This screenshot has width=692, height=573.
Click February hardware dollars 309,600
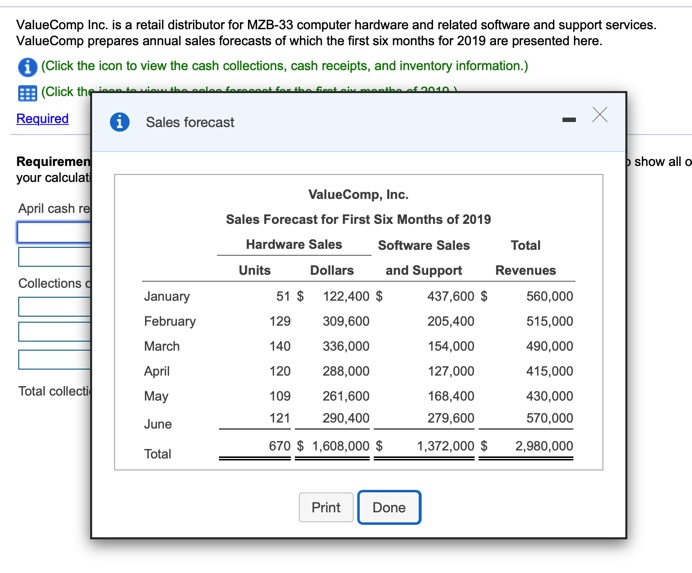tap(346, 321)
